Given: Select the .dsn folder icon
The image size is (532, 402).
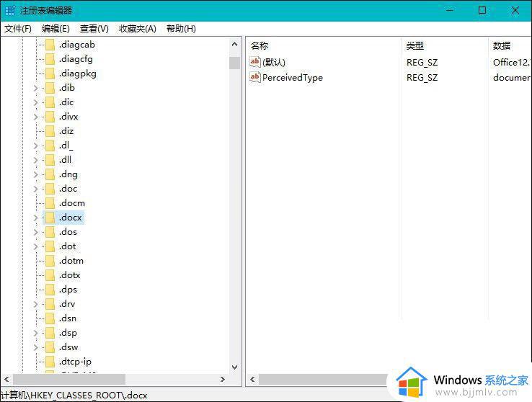Looking at the screenshot, I should click(x=50, y=318).
